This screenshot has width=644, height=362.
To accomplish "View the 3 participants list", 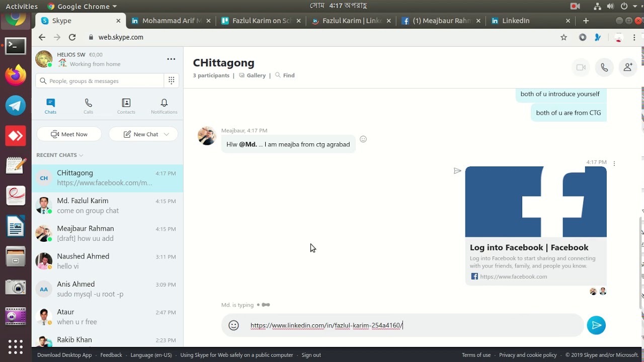I will (211, 75).
